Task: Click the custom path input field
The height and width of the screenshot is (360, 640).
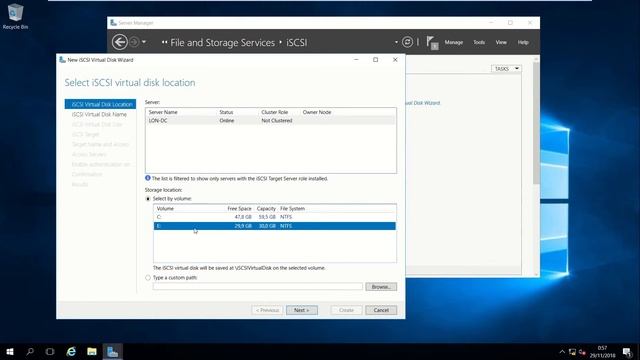Action: pyautogui.click(x=258, y=287)
